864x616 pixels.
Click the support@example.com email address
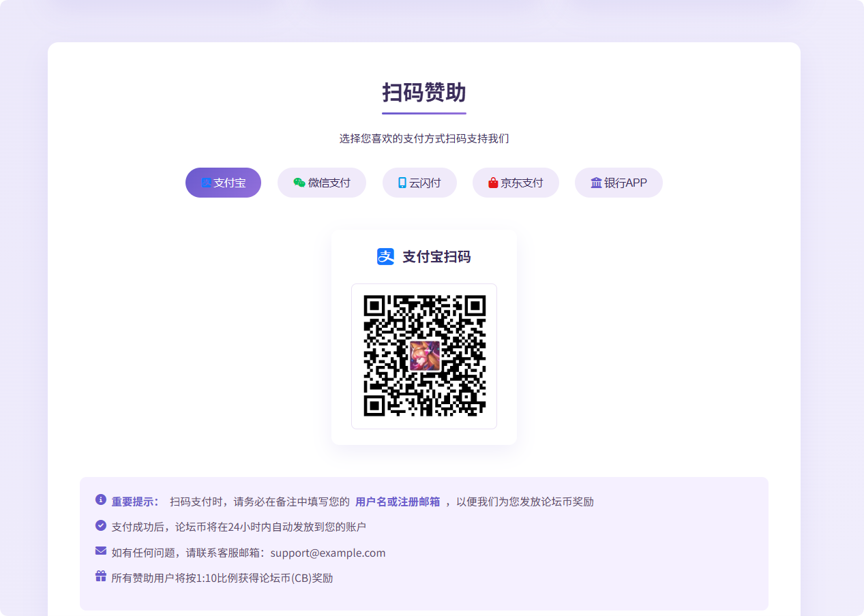(x=328, y=553)
